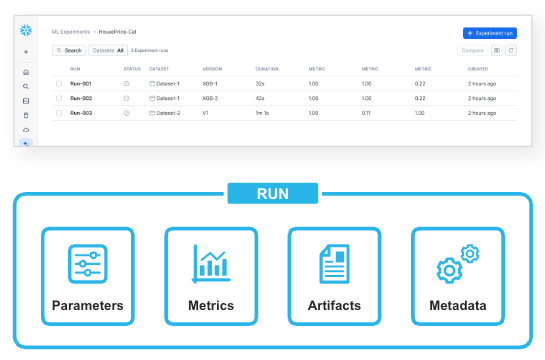The height and width of the screenshot is (360, 545).
Task: Open the column layout toggle icon
Action: pos(497,50)
